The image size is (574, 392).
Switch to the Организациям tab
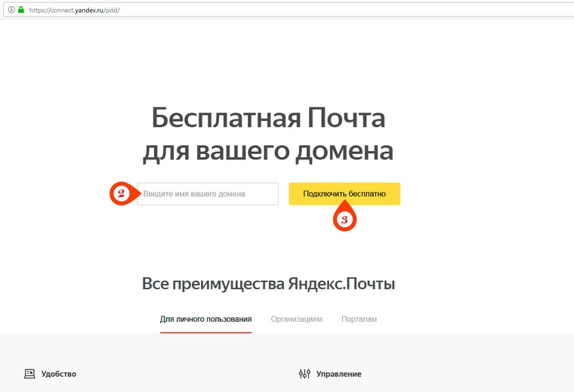tap(296, 319)
